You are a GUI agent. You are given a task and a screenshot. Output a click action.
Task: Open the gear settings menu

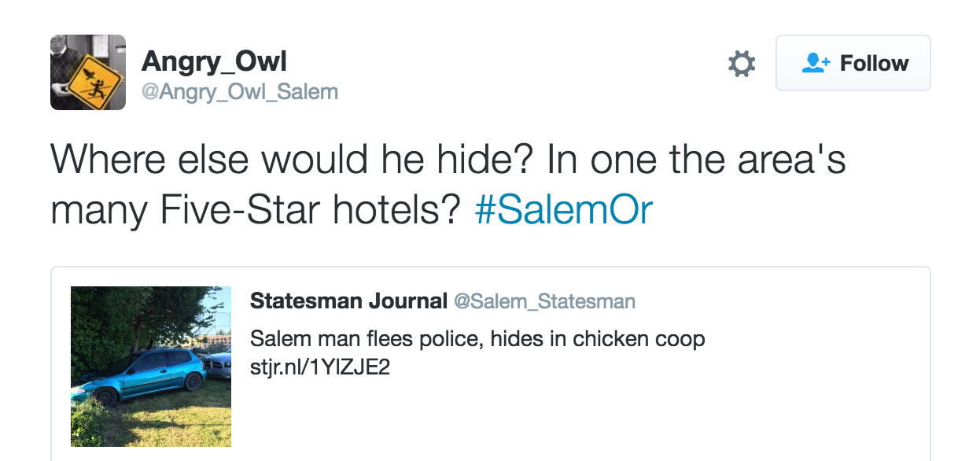click(741, 64)
